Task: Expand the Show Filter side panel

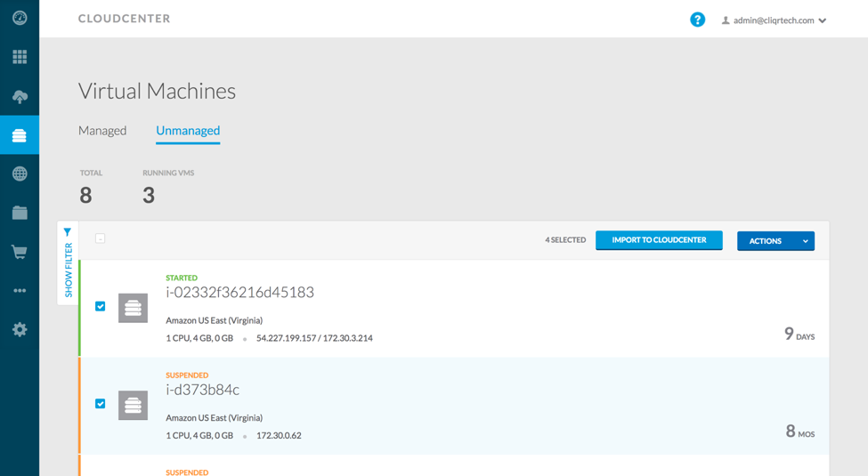Action: pos(68,263)
